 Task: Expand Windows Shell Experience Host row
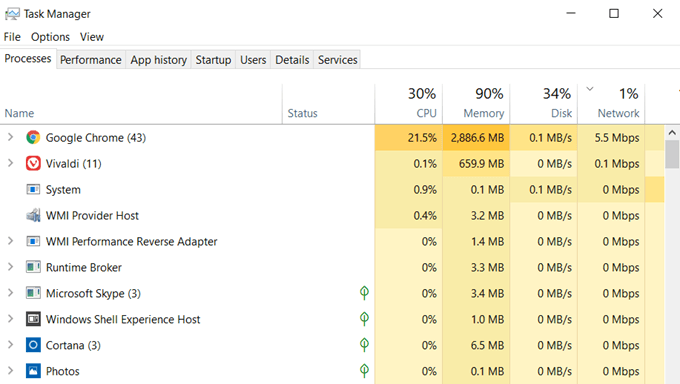10,319
